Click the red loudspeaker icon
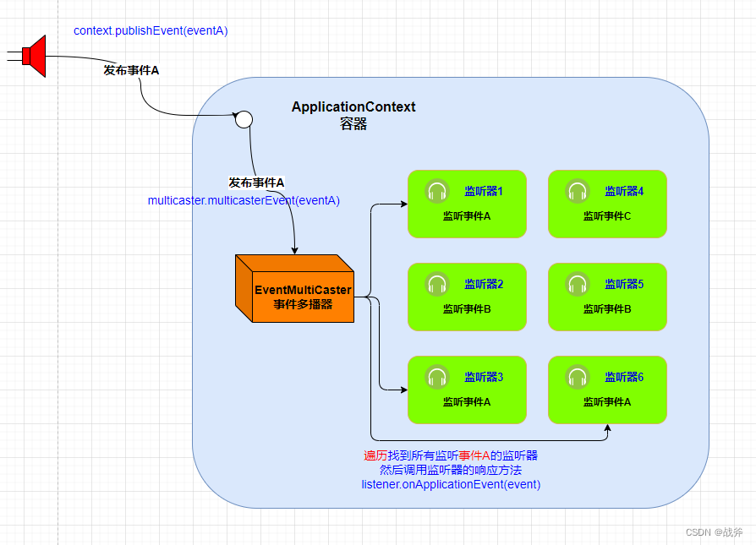Screen dimensions: 756x545 click(x=27, y=56)
